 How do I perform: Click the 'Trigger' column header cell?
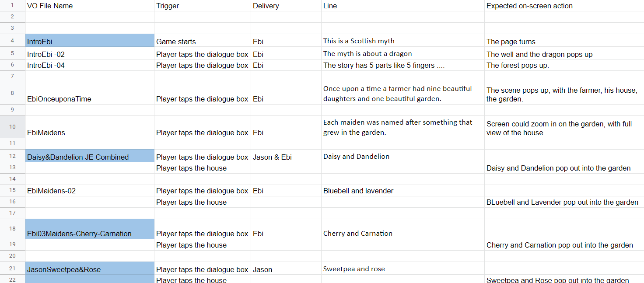[203, 6]
